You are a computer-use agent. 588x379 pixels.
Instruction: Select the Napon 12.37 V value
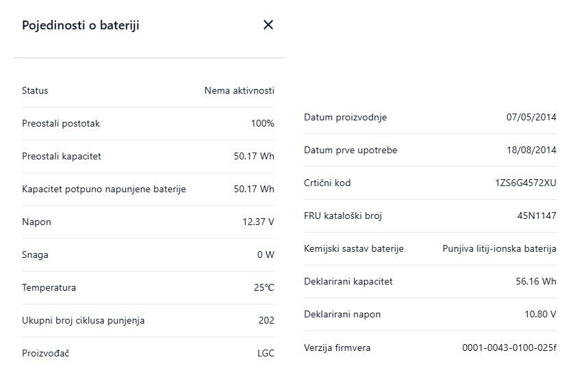click(258, 222)
